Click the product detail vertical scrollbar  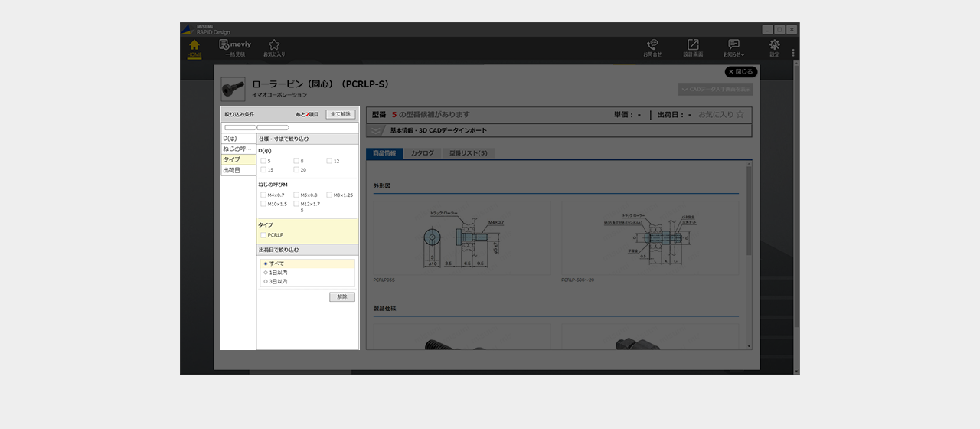(x=749, y=211)
